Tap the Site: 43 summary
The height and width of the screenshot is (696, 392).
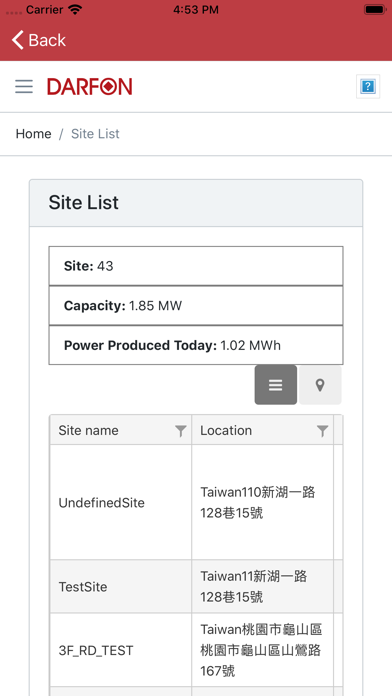(x=196, y=266)
